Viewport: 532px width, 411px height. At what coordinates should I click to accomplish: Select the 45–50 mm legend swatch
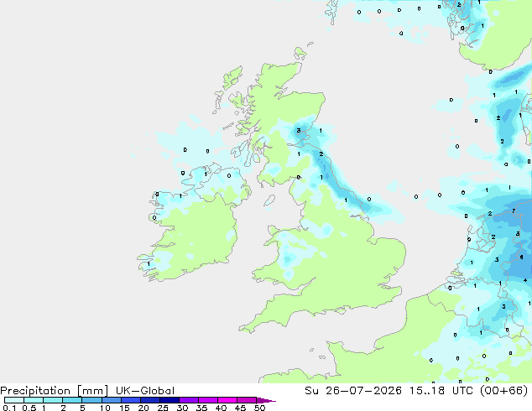coord(247,400)
